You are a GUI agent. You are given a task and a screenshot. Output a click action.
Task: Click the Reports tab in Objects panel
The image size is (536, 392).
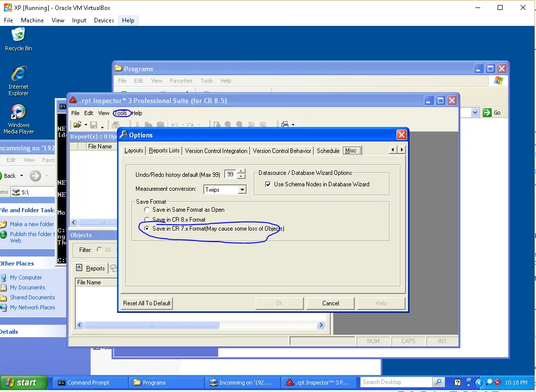(x=91, y=268)
